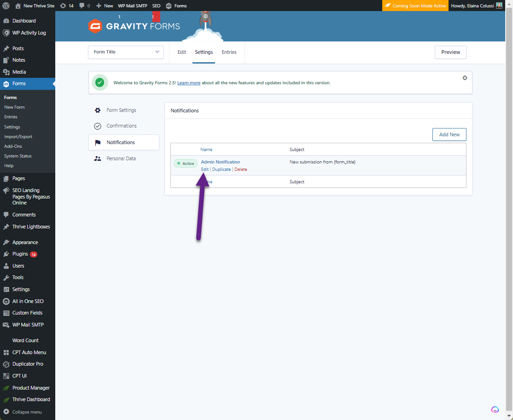Open WP Mail SMTP in admin bar
This screenshot has height=420, width=513.
click(x=133, y=6)
